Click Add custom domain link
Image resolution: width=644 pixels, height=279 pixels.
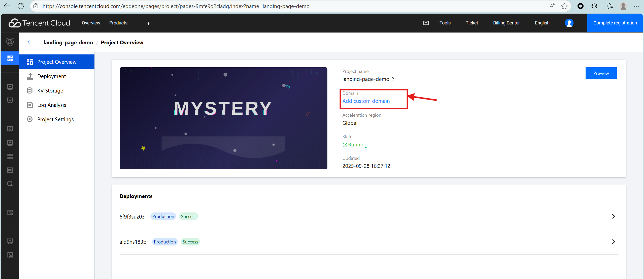click(x=366, y=101)
